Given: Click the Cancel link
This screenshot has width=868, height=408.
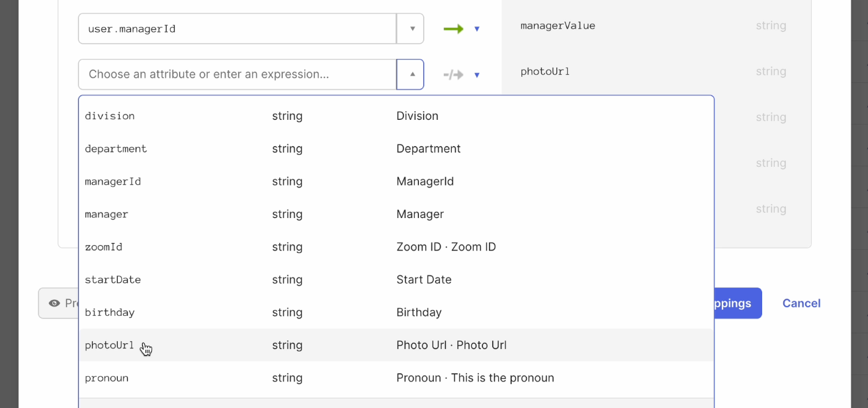Looking at the screenshot, I should pyautogui.click(x=801, y=303).
